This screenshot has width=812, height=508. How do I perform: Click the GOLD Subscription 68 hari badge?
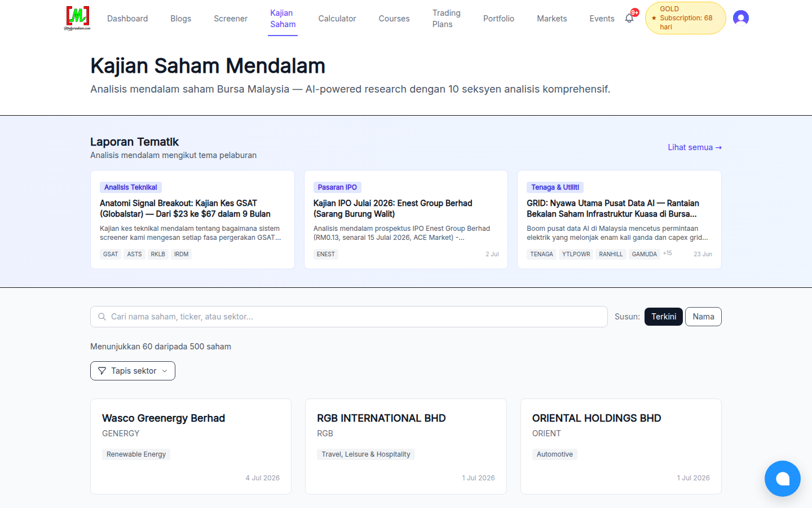tap(685, 18)
